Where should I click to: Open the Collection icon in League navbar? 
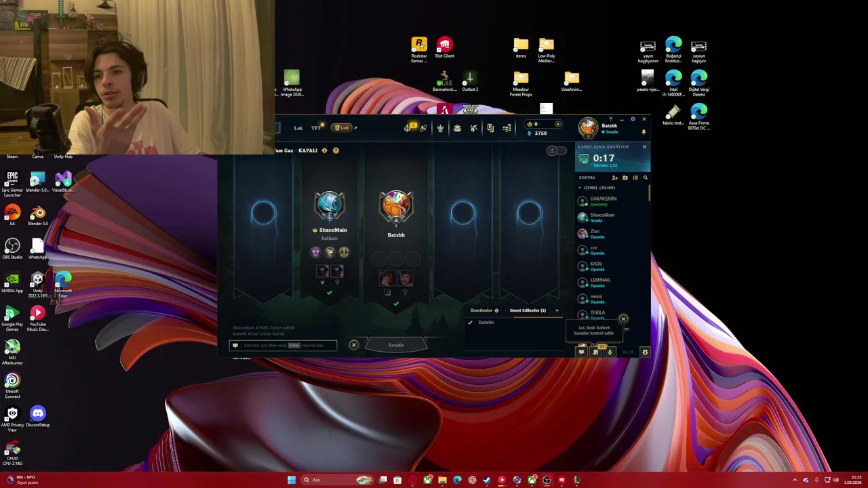pos(457,127)
